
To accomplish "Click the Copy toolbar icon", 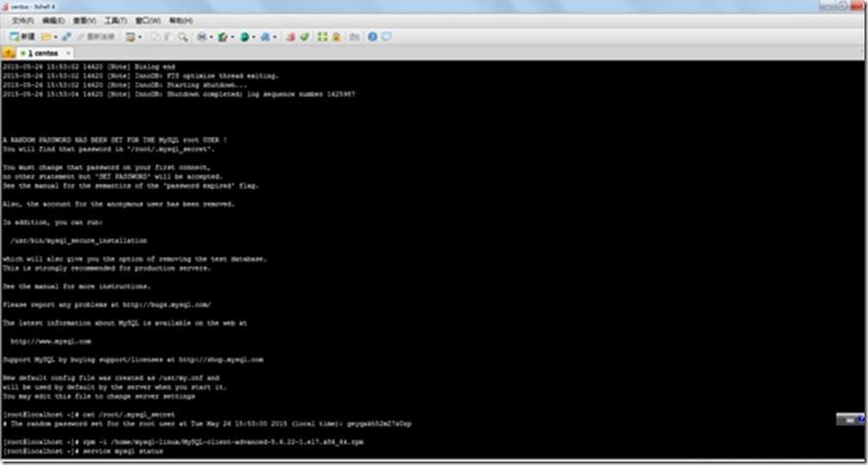I will pyautogui.click(x=155, y=36).
